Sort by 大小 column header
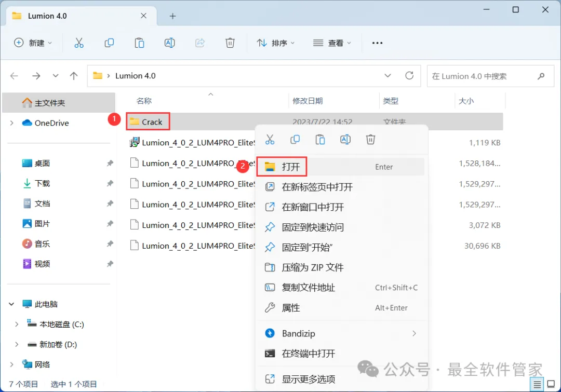Screen dimensions: 561x392 [466, 101]
